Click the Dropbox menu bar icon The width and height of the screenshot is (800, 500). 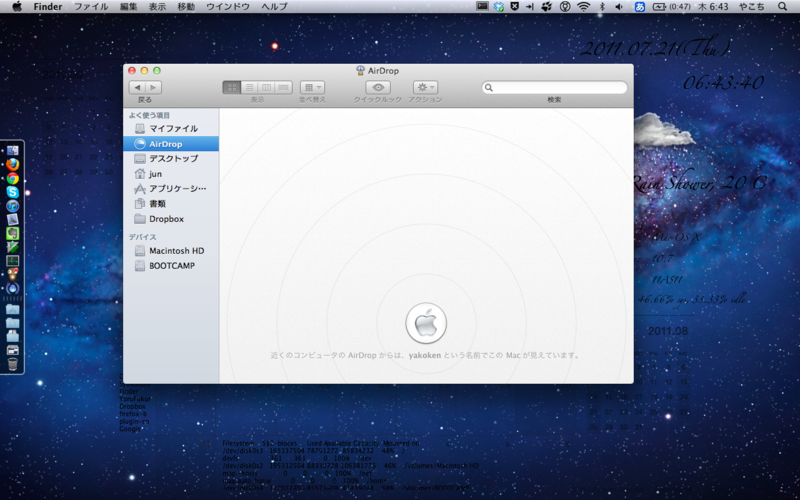tap(499, 7)
